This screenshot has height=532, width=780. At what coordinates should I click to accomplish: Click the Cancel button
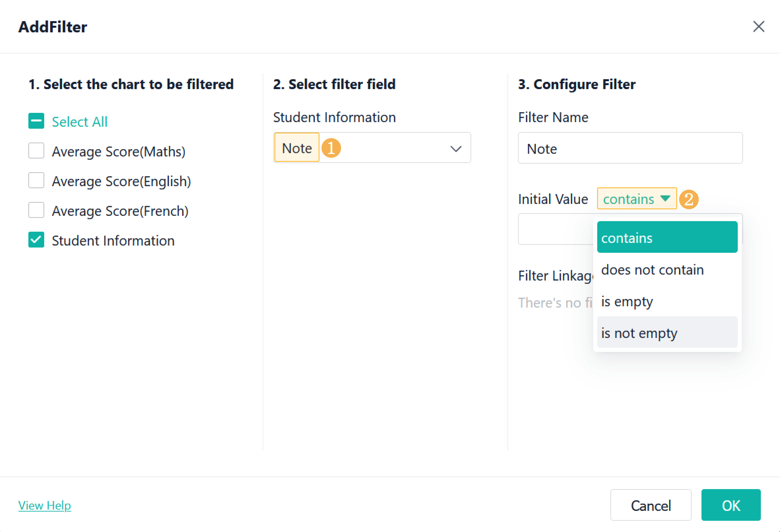coord(650,505)
